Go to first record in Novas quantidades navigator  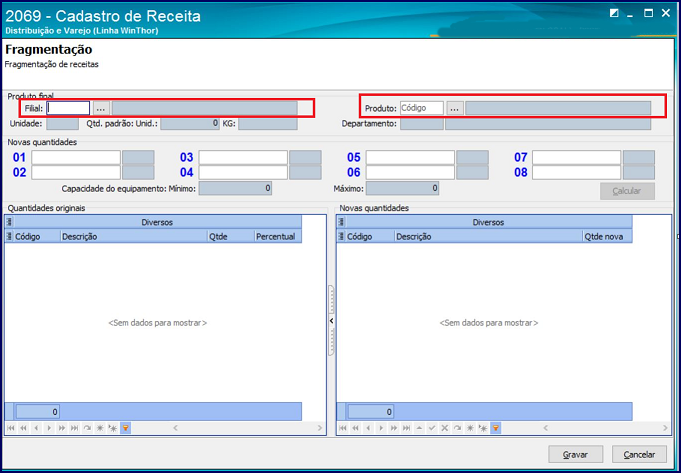coord(343,428)
